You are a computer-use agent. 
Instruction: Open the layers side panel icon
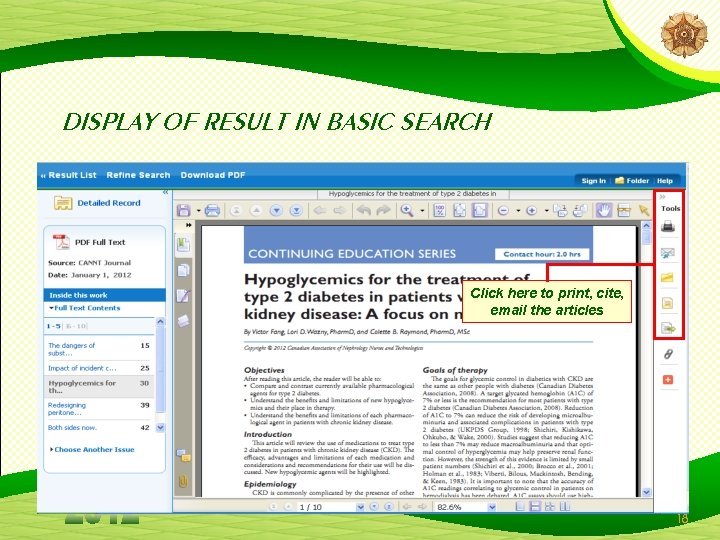click(x=183, y=321)
